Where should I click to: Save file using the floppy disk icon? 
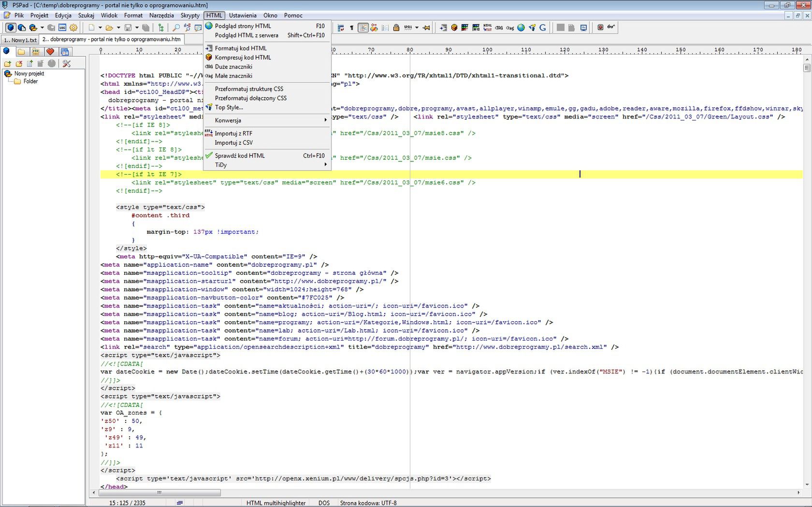click(x=128, y=28)
